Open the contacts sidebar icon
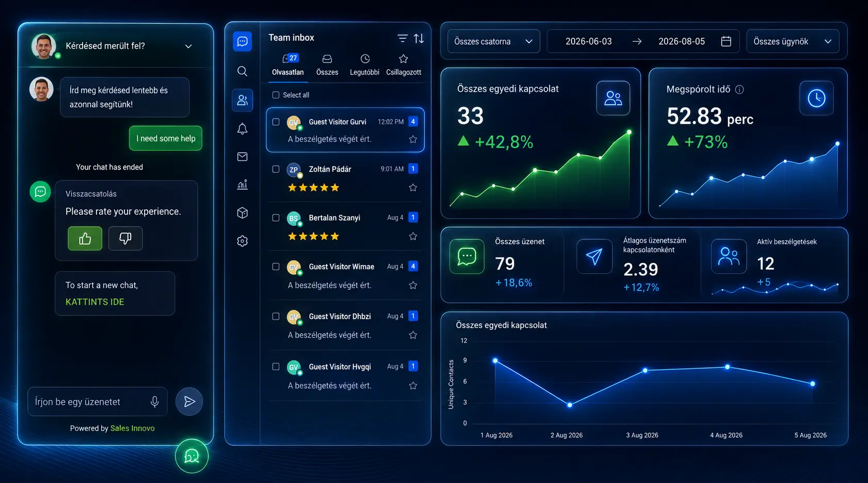The image size is (868, 483). 242,100
